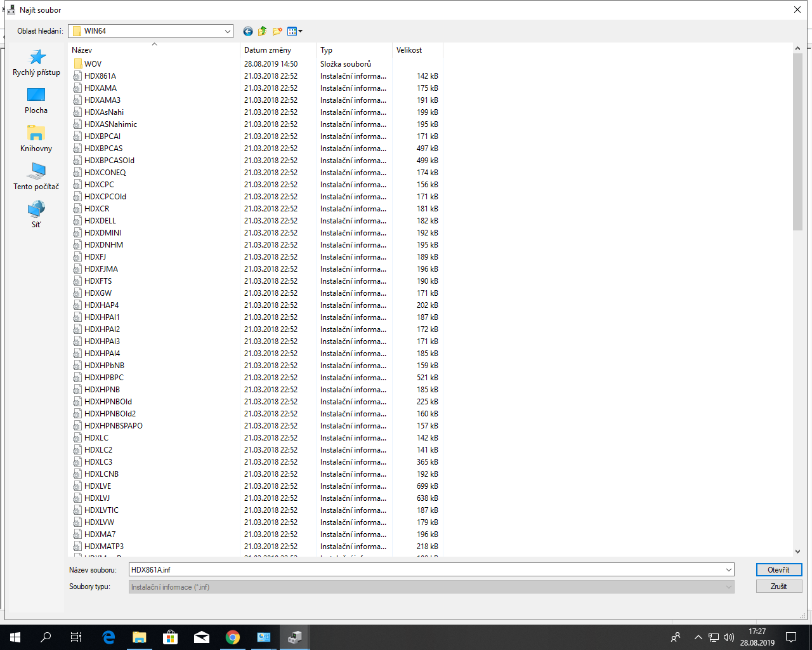812x650 pixels.
Task: Click the Back navigation arrow icon
Action: (x=248, y=31)
